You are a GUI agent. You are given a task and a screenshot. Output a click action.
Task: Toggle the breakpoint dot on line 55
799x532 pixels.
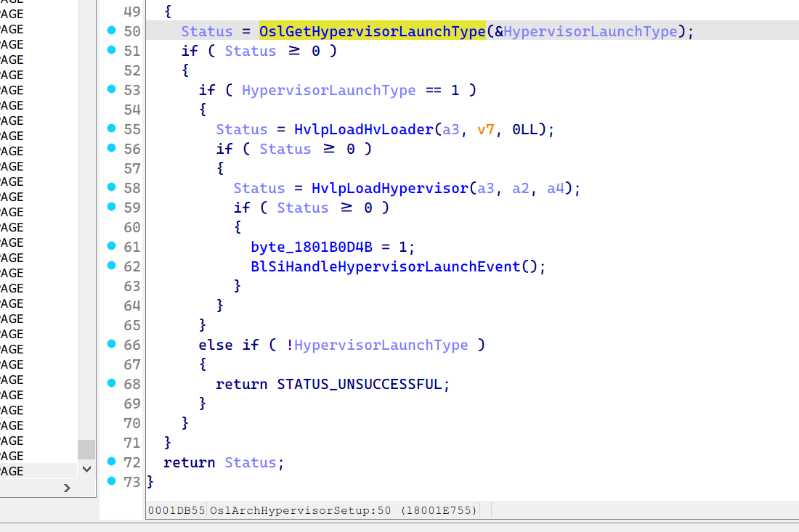(111, 128)
